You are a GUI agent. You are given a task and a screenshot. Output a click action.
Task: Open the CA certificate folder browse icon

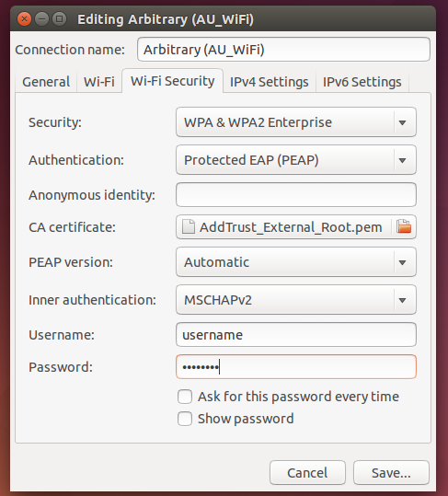(404, 226)
